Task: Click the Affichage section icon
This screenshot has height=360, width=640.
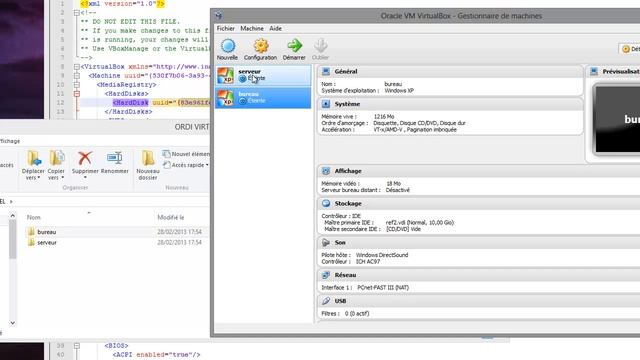Action: coord(326,171)
